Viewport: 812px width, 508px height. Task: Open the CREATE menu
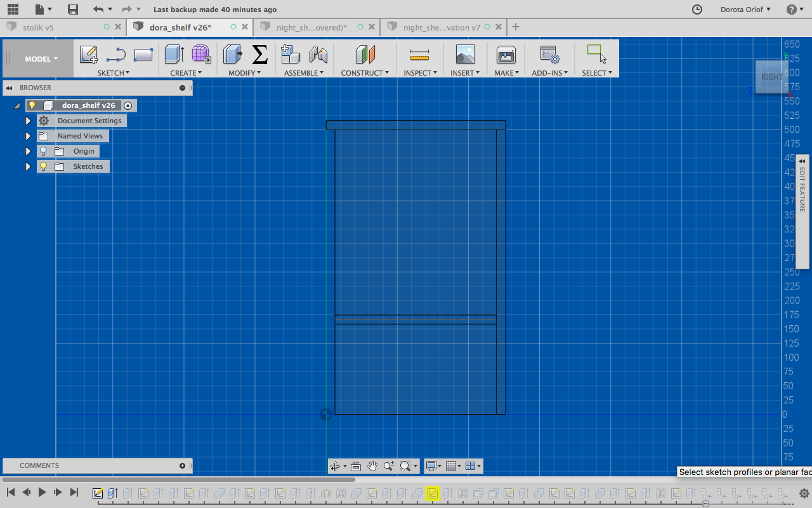(186, 73)
